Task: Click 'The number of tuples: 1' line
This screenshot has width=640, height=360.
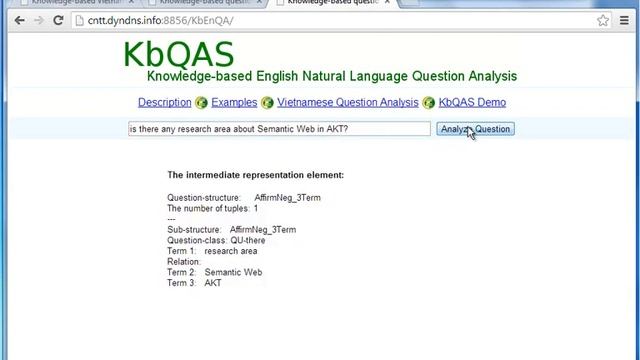Action: click(213, 209)
